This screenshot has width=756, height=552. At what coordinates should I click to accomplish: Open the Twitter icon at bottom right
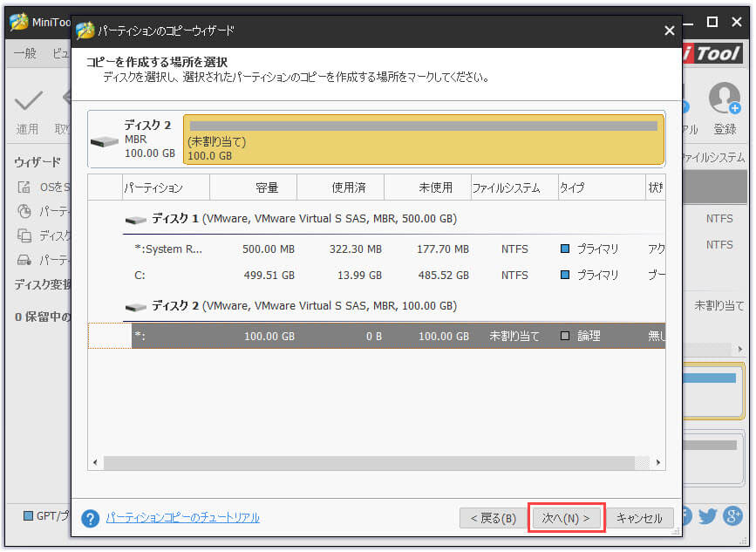pyautogui.click(x=708, y=517)
